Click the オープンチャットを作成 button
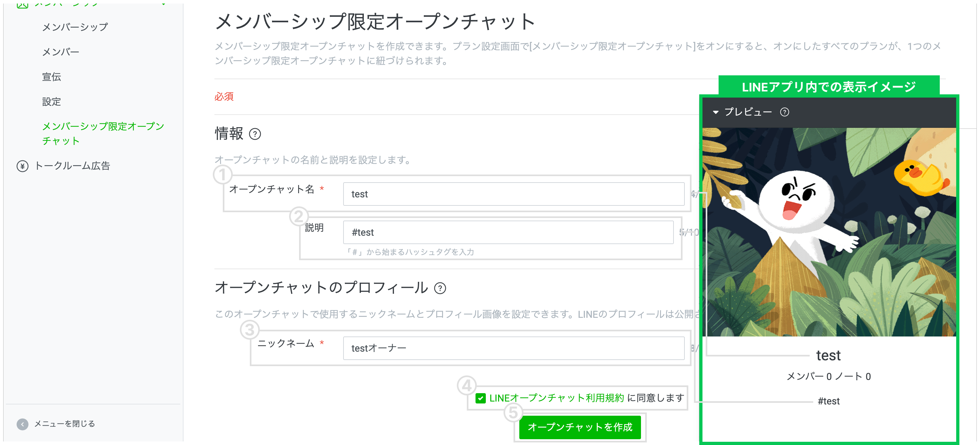Screen dimensions: 980x445 pos(580,427)
